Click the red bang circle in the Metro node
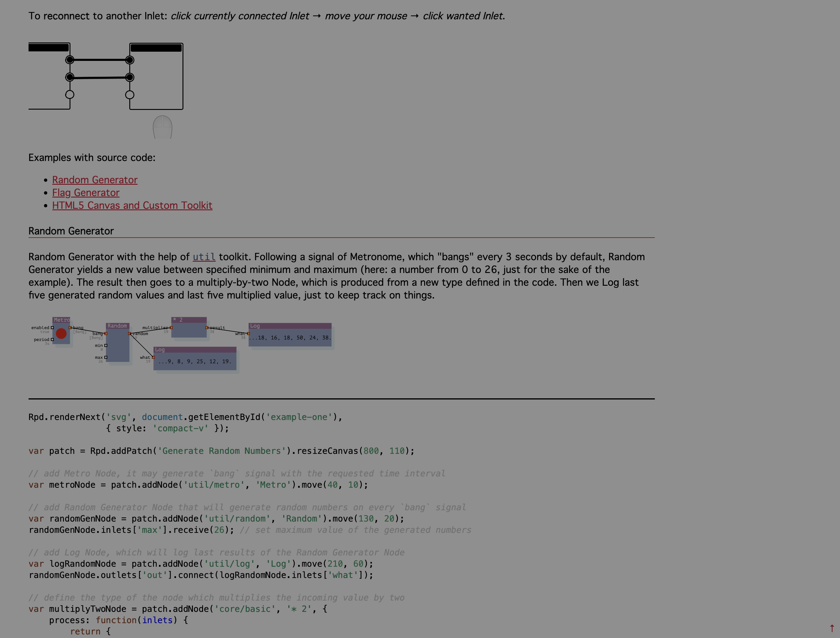Image resolution: width=840 pixels, height=638 pixels. pyautogui.click(x=61, y=334)
